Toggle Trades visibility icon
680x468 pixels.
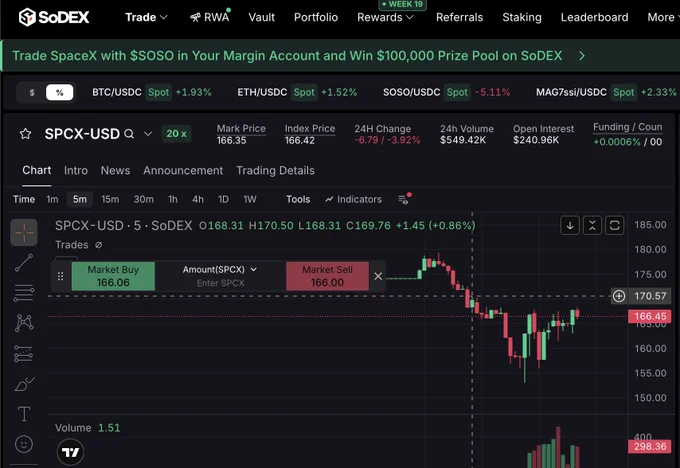coord(98,245)
